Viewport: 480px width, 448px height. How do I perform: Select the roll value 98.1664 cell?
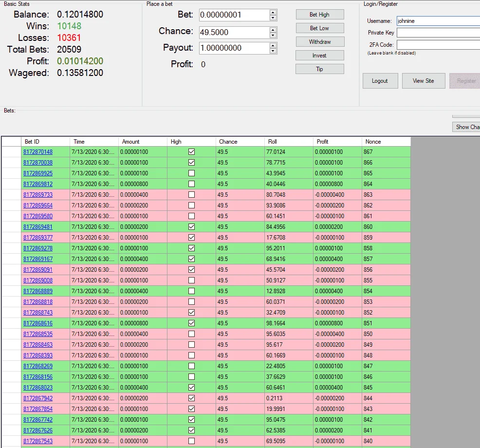(x=289, y=323)
